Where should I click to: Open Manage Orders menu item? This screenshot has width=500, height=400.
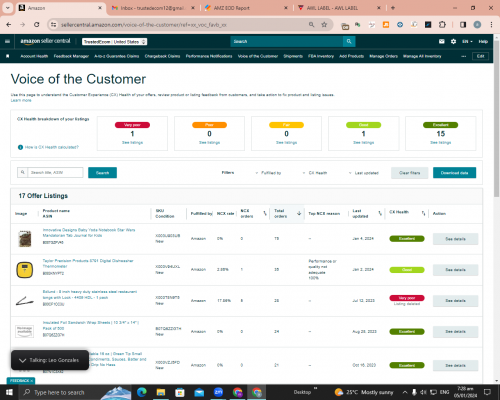click(x=384, y=56)
